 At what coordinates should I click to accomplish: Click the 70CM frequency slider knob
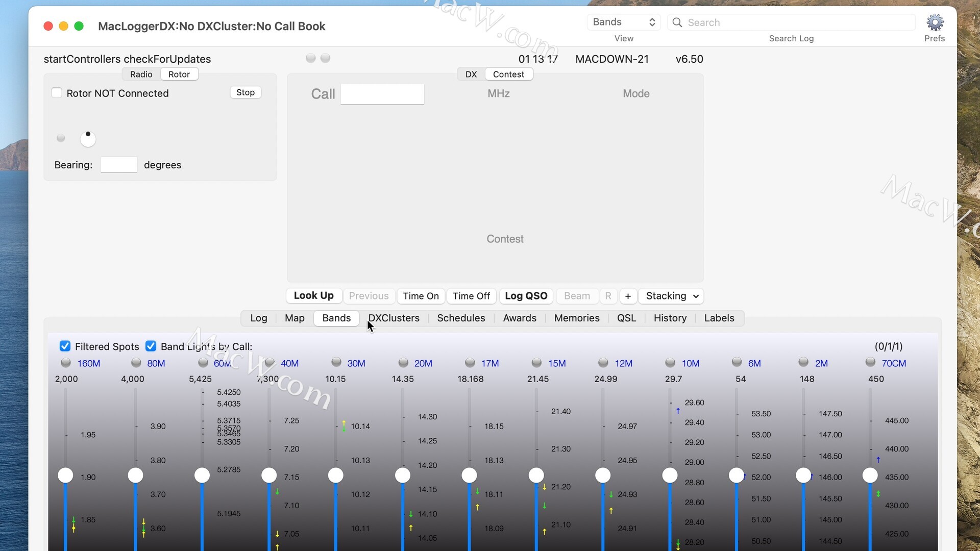870,475
